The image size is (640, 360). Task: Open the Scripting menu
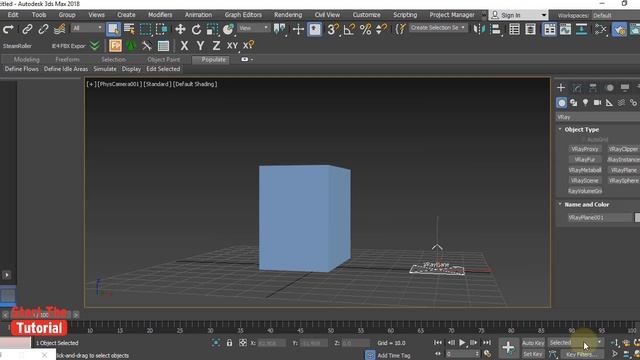pos(405,15)
